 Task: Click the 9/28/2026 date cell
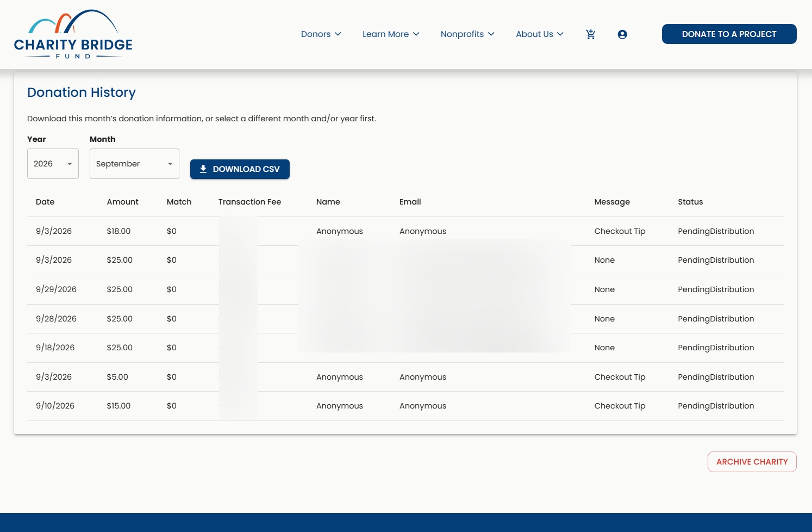pos(56,319)
